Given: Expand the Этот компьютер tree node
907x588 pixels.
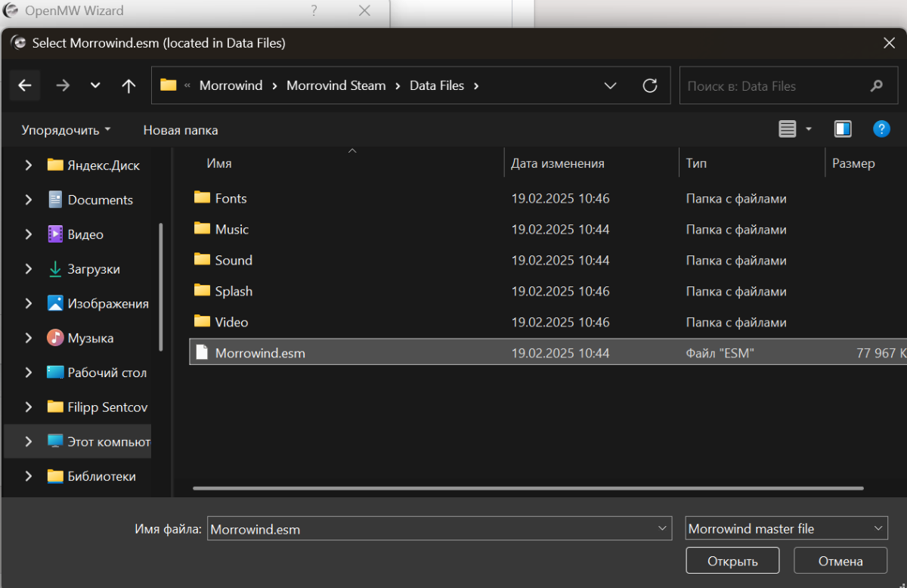Looking at the screenshot, I should [29, 441].
